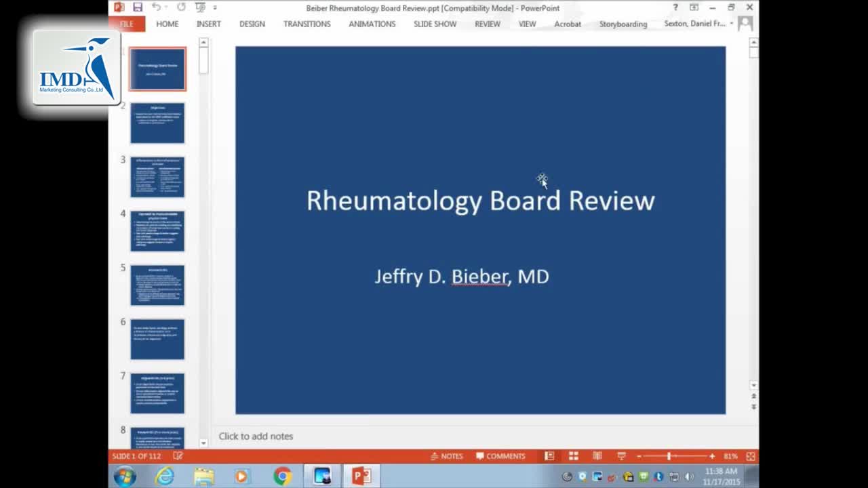Start slide show from status bar icon
The height and width of the screenshot is (488, 868).
(x=621, y=456)
